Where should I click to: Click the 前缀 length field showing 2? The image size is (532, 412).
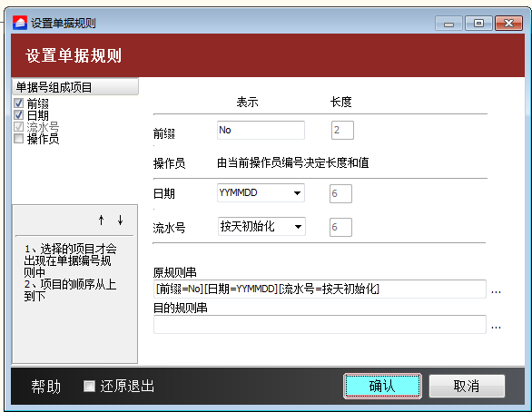click(x=342, y=130)
